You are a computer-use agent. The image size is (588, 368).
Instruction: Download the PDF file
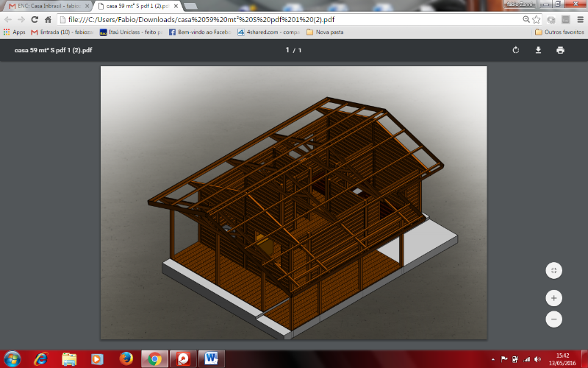pyautogui.click(x=538, y=50)
